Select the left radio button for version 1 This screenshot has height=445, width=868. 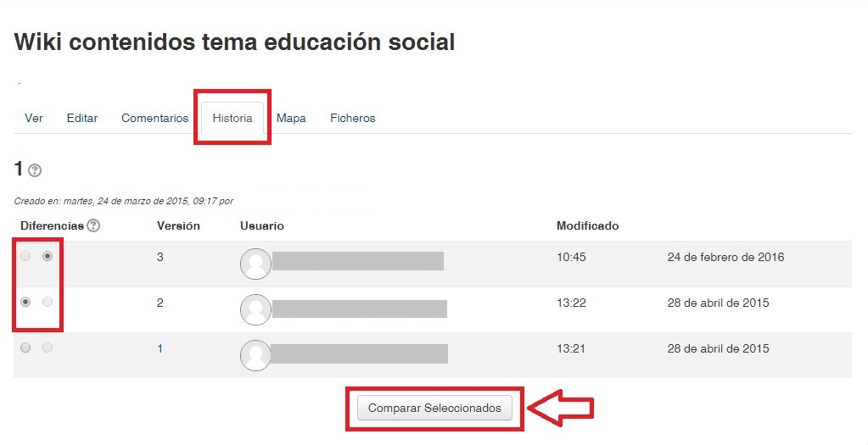click(25, 348)
